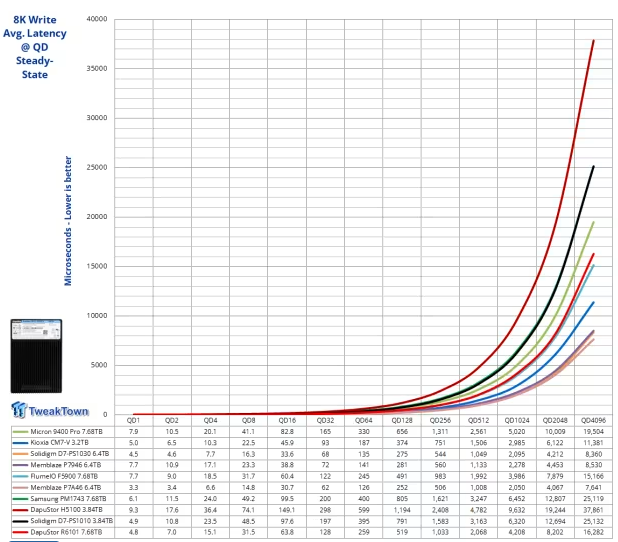Click the QD256 column header
Image resolution: width=618 pixels, height=542 pixels.
pyautogui.click(x=440, y=420)
